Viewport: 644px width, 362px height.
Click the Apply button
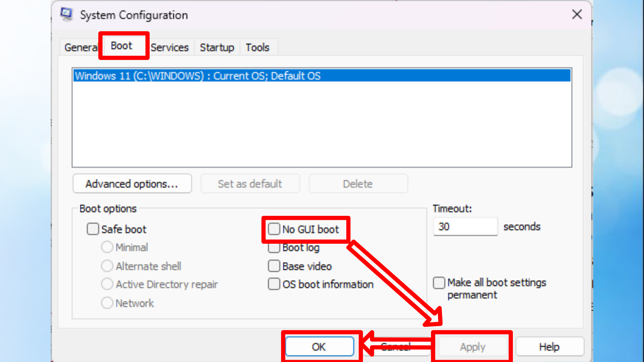(472, 347)
